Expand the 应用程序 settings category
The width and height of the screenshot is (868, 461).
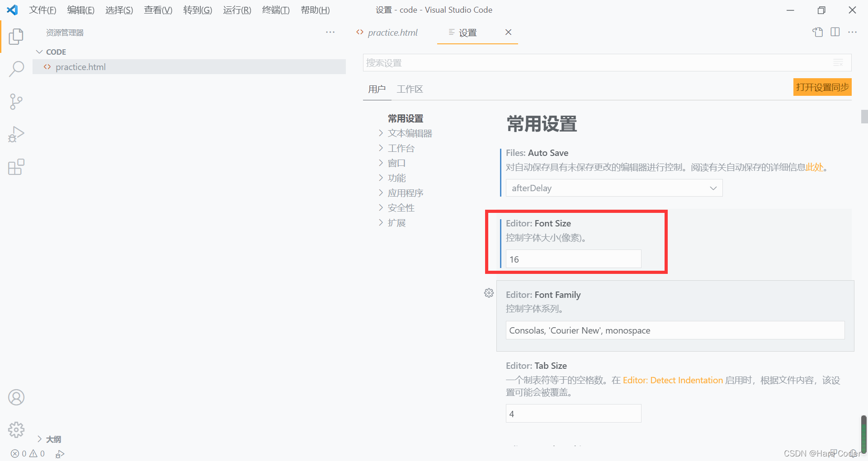click(401, 193)
